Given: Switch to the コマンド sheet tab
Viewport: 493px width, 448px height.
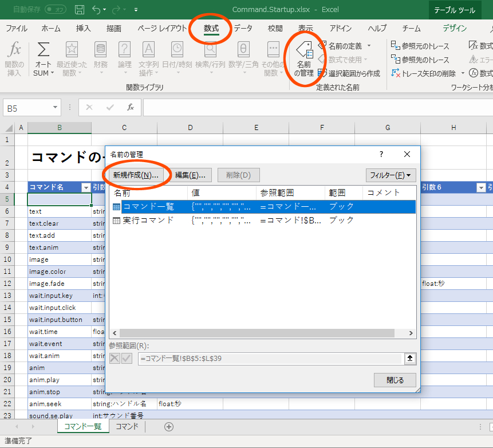Looking at the screenshot, I should click(127, 427).
